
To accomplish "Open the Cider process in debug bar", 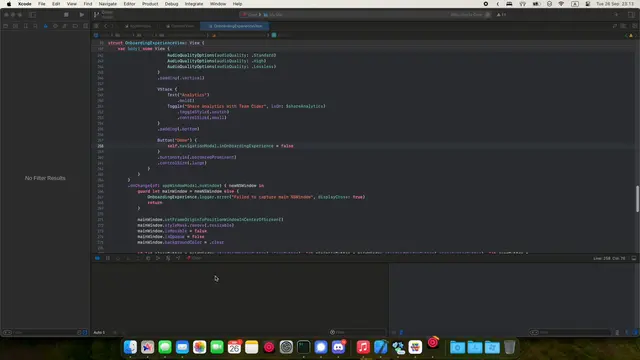I will tap(194, 258).
